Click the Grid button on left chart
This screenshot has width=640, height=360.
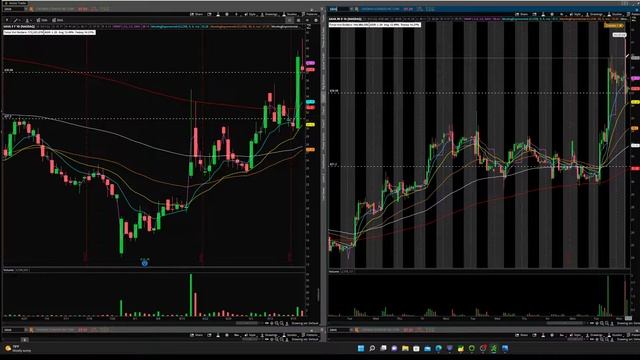point(58,20)
